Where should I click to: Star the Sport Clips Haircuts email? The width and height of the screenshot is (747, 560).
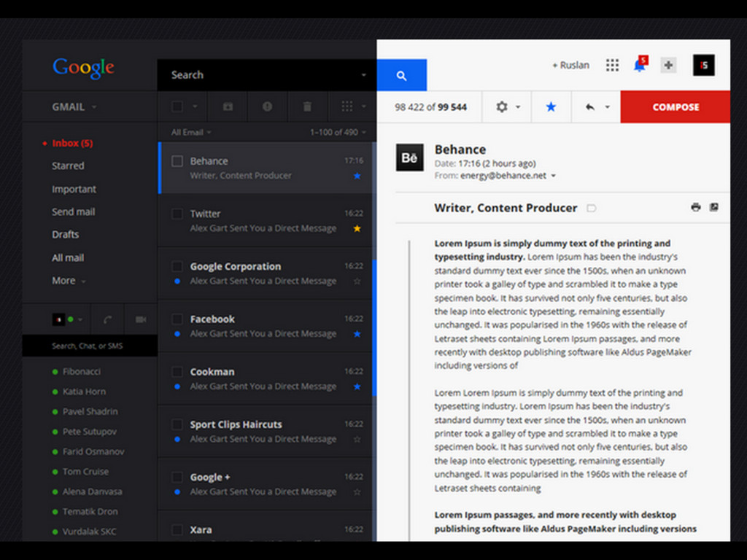pos(357,440)
